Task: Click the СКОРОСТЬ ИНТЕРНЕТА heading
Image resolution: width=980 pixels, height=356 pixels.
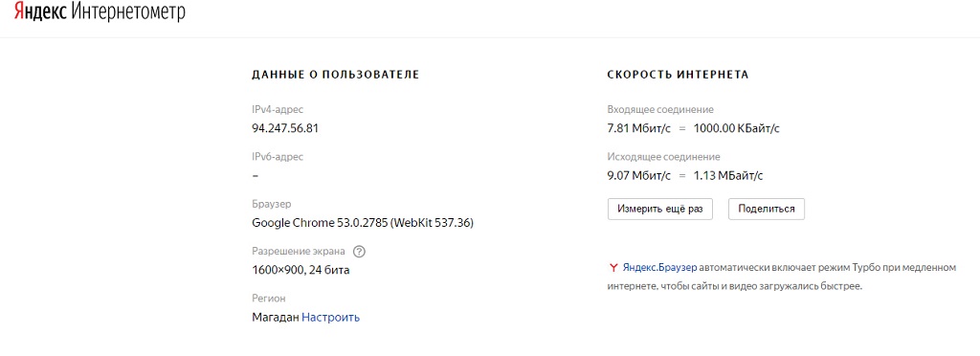Action: [679, 75]
